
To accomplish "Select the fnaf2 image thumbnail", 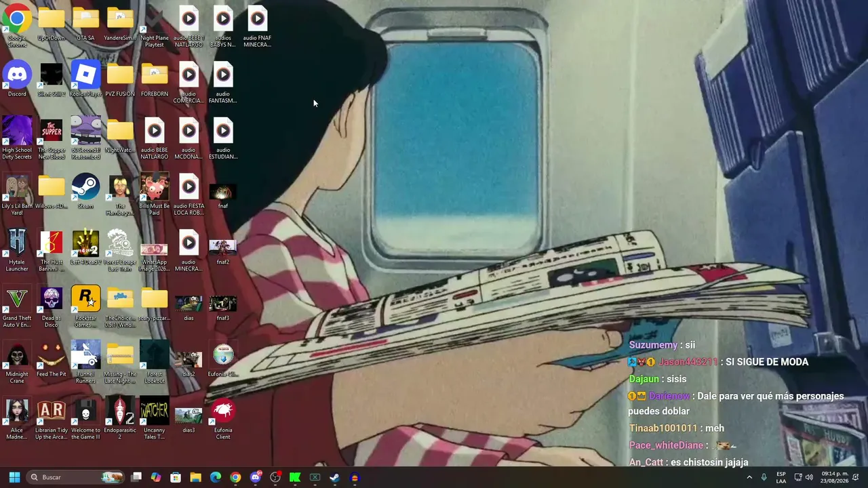I will pyautogui.click(x=223, y=251).
